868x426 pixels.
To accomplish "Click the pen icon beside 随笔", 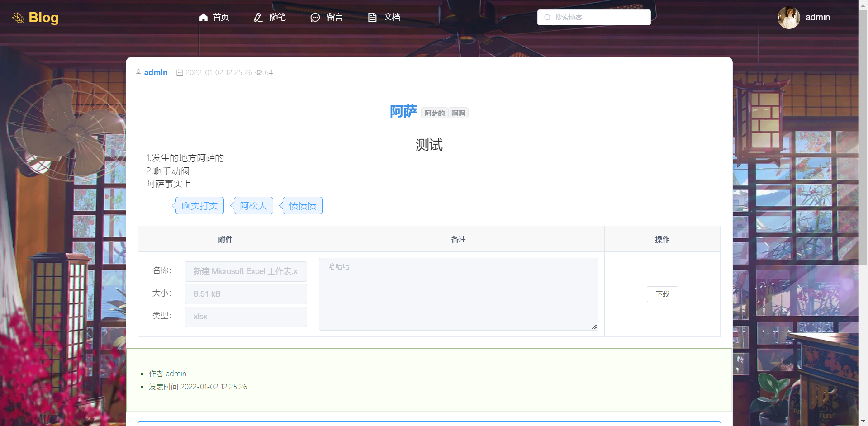I will 258,17.
